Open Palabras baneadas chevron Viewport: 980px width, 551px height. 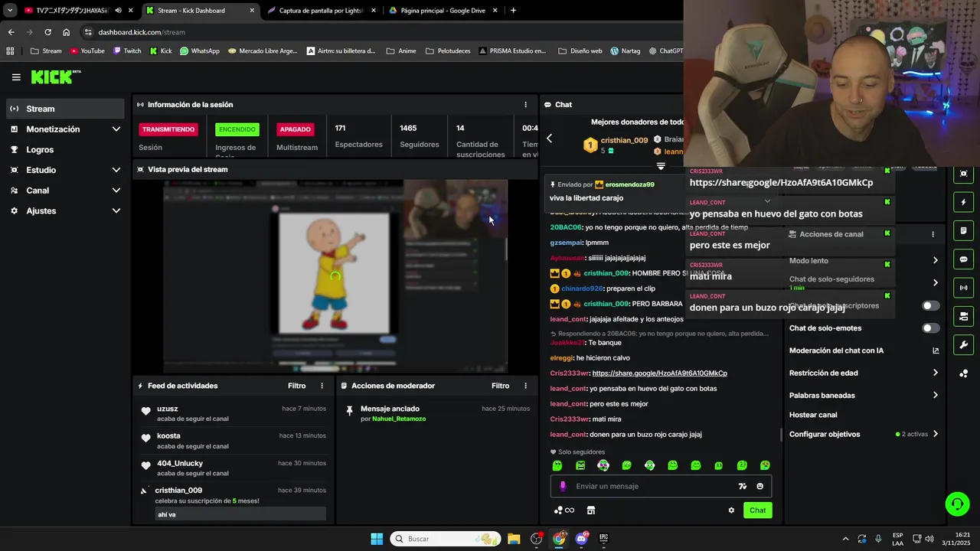pos(935,396)
